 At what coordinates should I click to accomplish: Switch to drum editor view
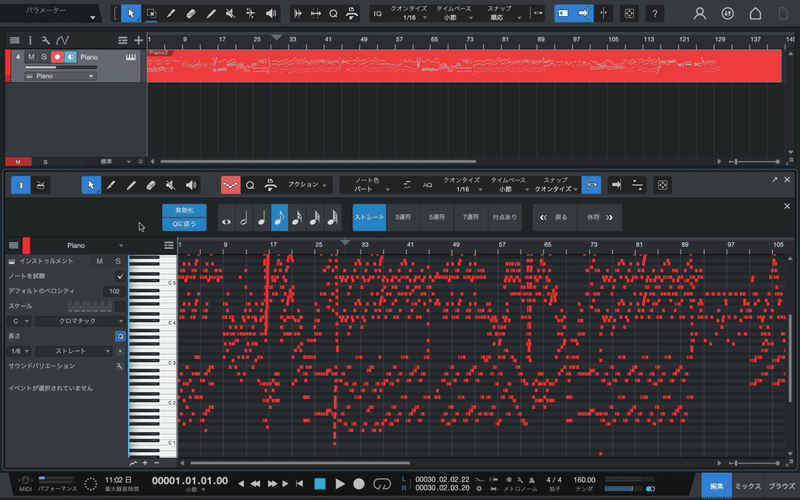[40, 185]
